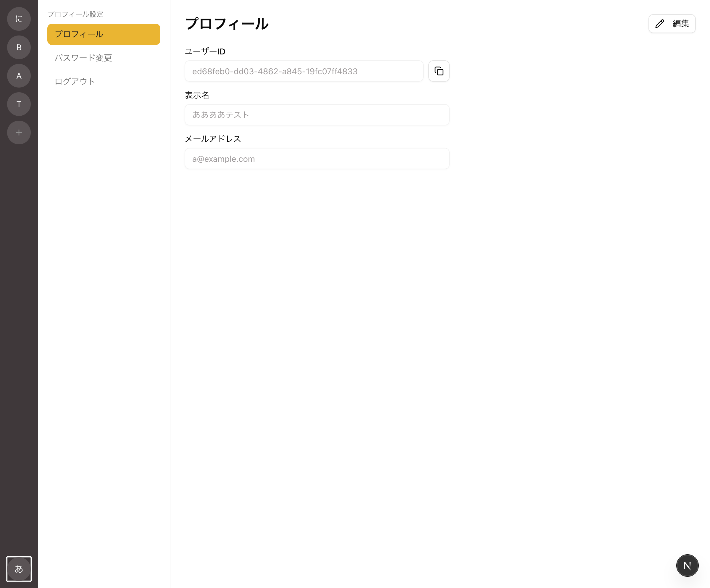Click the プロフィール page heading
Image resolution: width=710 pixels, height=588 pixels.
coord(227,24)
